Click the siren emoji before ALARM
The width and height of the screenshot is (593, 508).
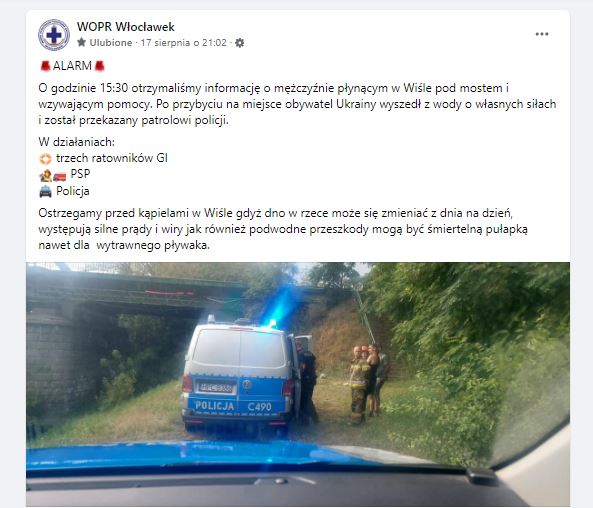coord(45,66)
